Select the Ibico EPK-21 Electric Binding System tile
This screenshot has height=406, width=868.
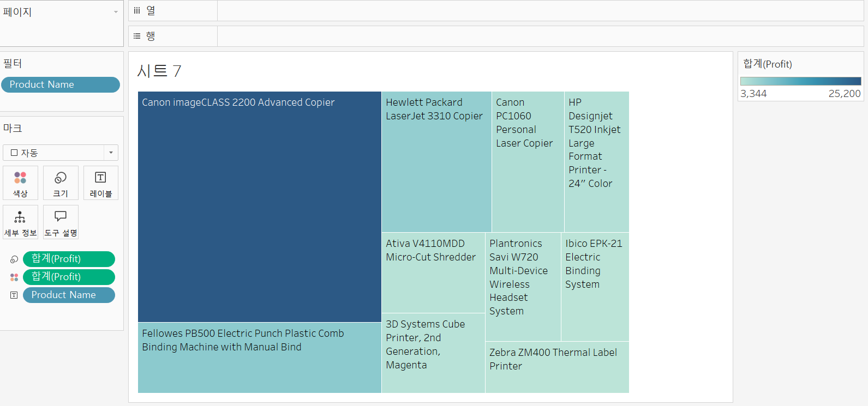tap(595, 287)
